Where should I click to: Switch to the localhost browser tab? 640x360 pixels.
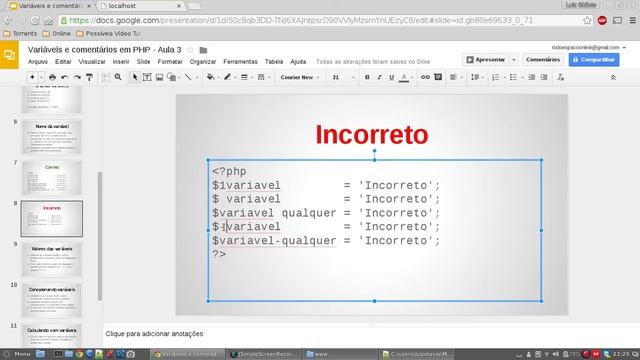point(140,6)
